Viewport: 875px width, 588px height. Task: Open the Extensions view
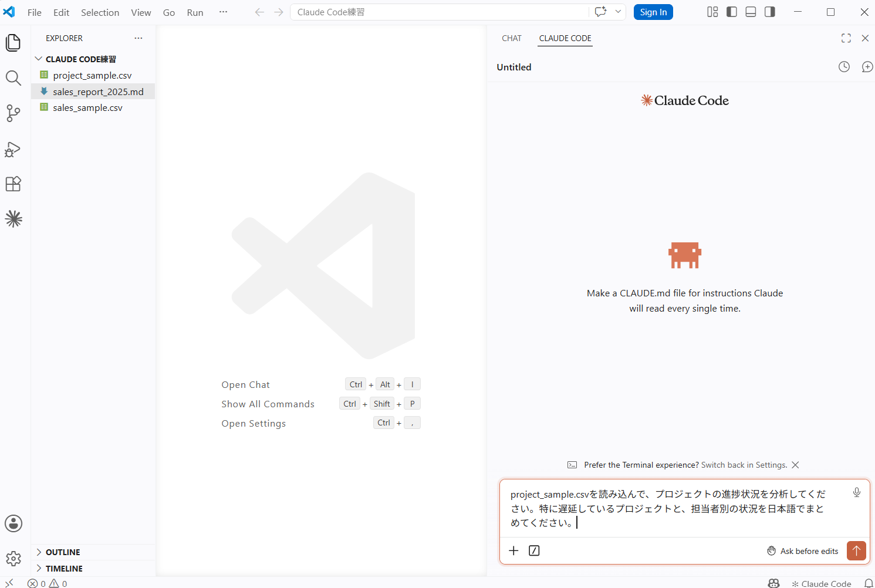pyautogui.click(x=13, y=184)
